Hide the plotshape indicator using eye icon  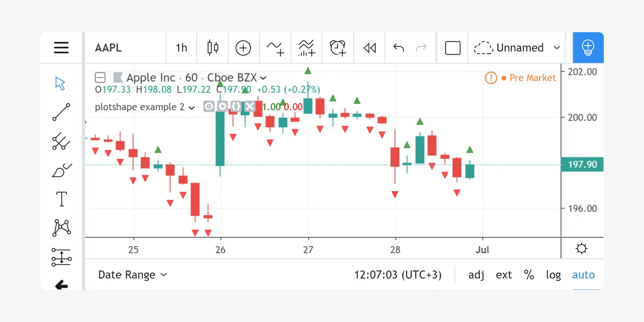point(209,107)
